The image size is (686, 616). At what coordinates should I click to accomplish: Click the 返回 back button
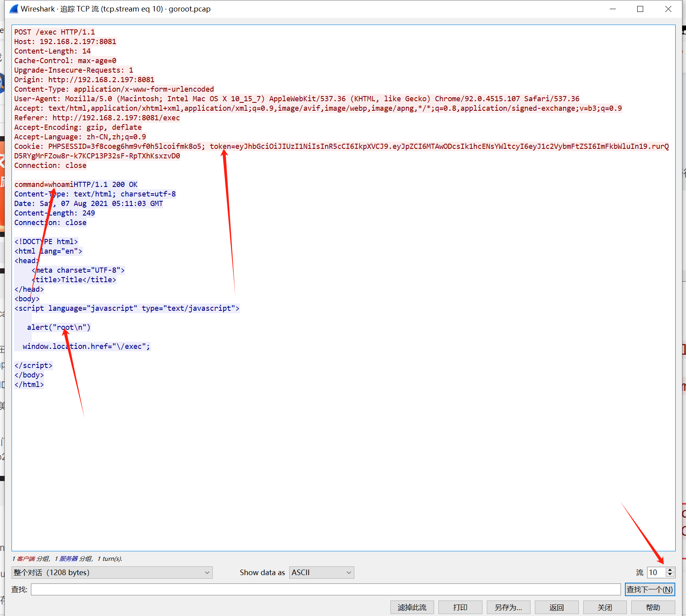coord(557,607)
